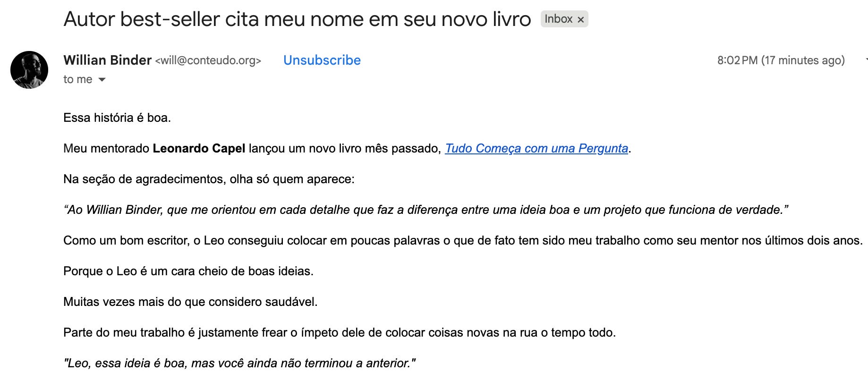Click the italic quote starting "Ao Willian Binder"
This screenshot has width=868, height=372.
(425, 210)
